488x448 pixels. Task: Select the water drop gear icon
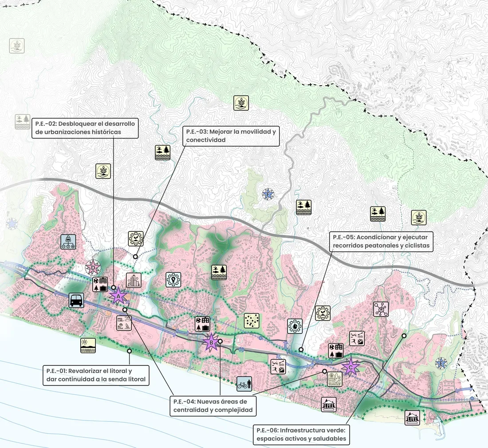pos(295,326)
